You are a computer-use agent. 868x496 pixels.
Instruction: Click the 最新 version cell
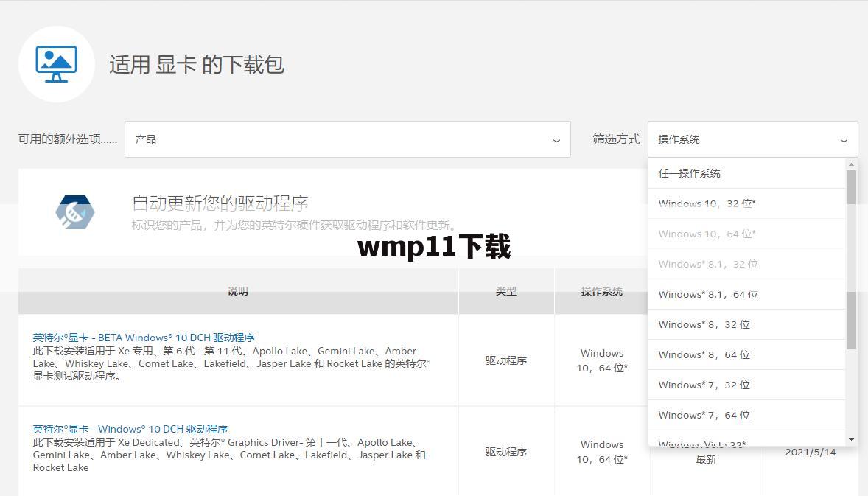706,459
